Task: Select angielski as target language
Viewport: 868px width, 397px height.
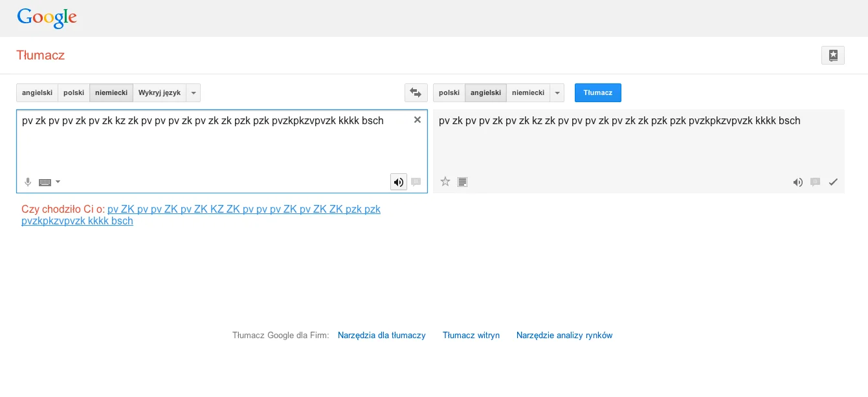Action: tap(485, 92)
